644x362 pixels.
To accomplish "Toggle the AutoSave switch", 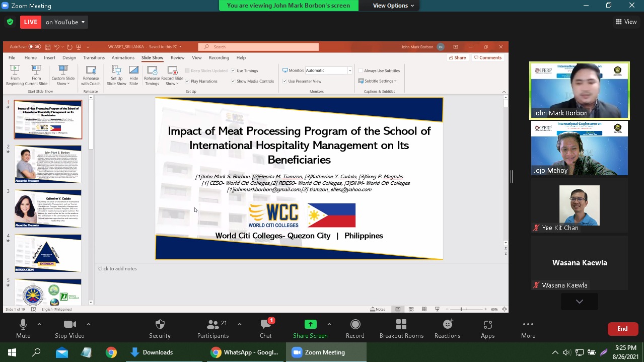I will (34, 47).
